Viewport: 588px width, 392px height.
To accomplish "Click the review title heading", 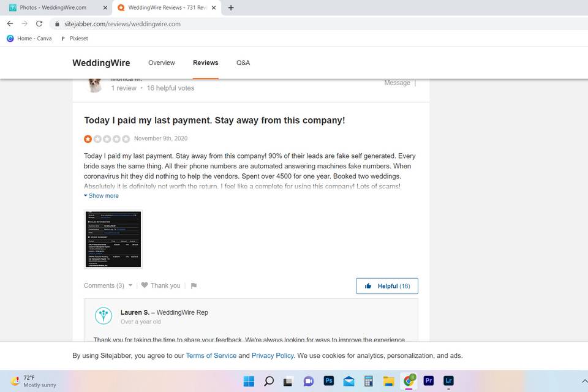I will 214,121.
